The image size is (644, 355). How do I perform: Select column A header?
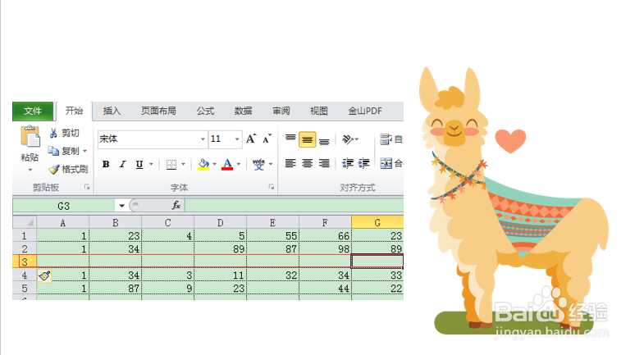click(x=63, y=222)
